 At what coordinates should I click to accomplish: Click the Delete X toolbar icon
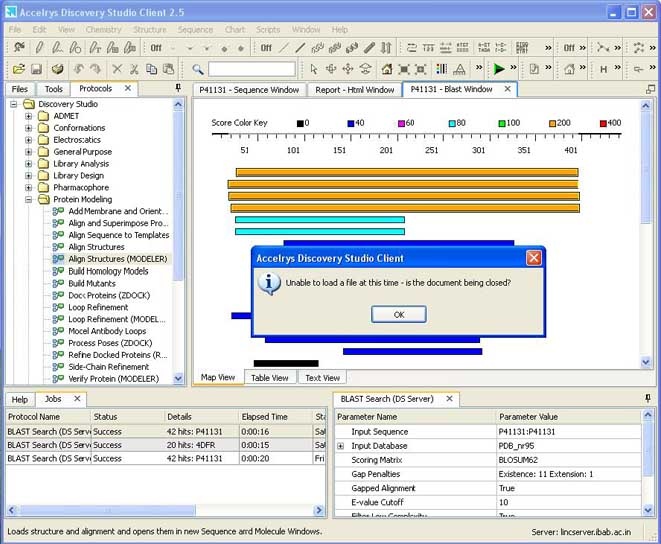[117, 69]
